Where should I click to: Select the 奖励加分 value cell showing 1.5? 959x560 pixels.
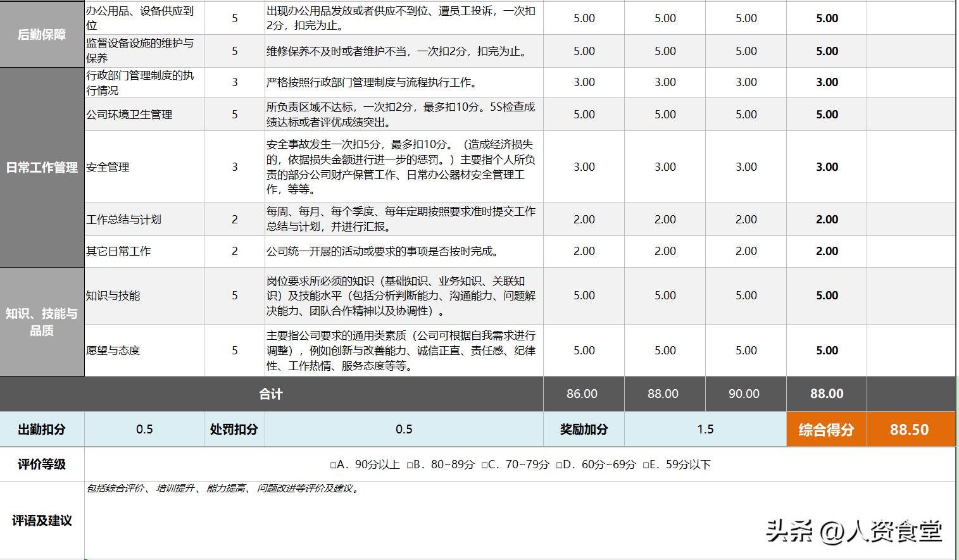pyautogui.click(x=705, y=429)
